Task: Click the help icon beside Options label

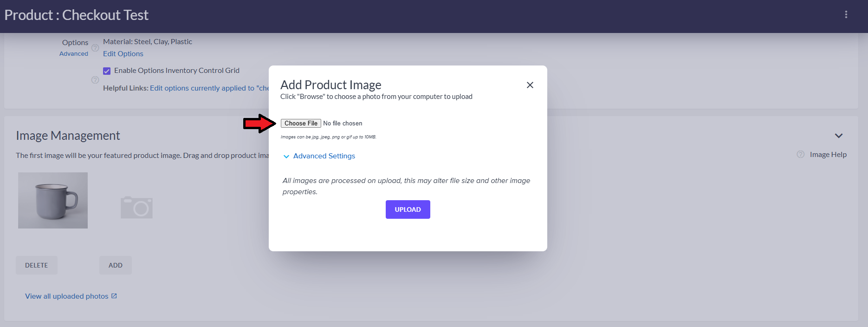Action: (x=95, y=48)
